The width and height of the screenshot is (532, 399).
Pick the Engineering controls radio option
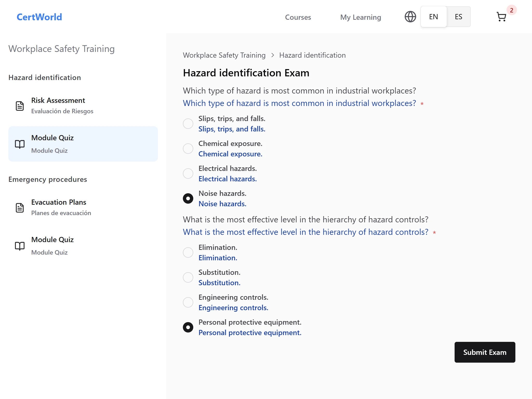click(x=188, y=302)
